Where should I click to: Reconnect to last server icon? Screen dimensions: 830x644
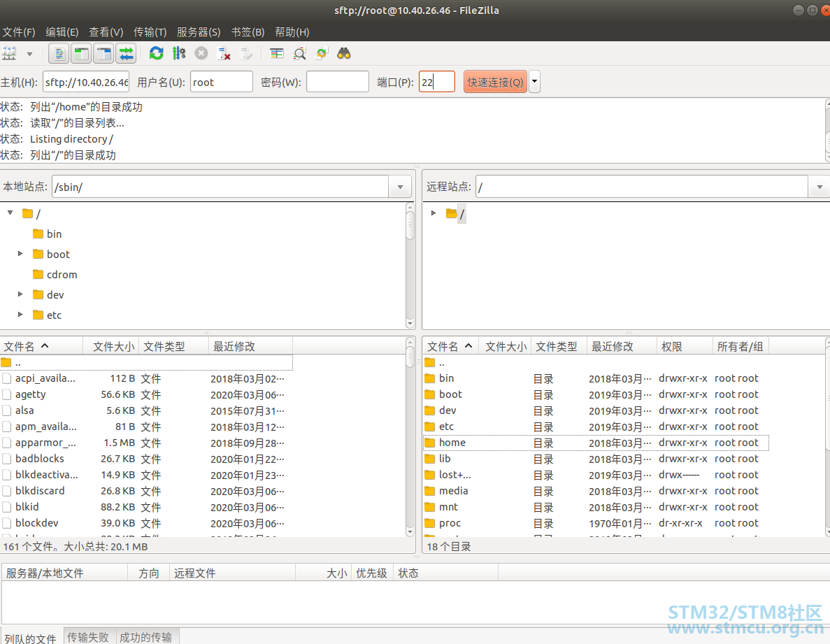click(x=246, y=53)
